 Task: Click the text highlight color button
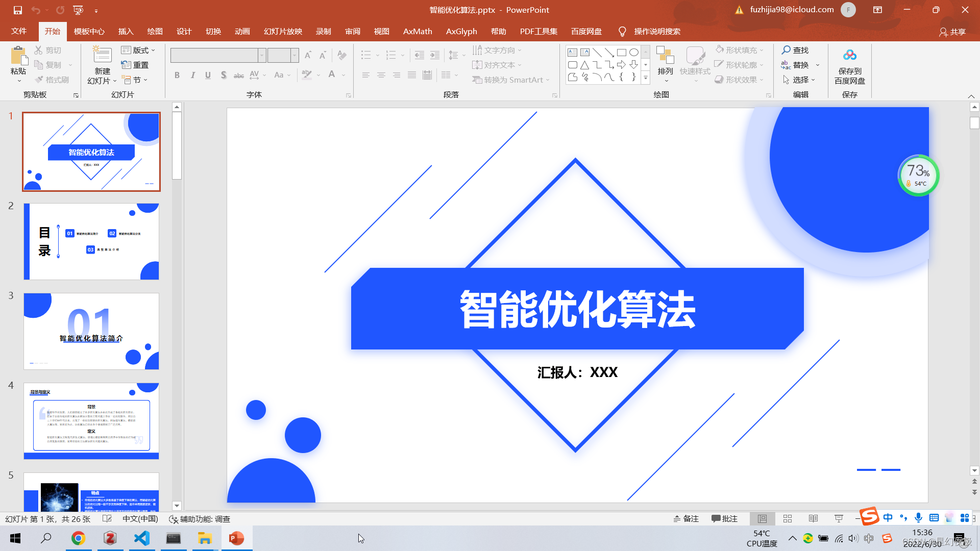coord(307,75)
